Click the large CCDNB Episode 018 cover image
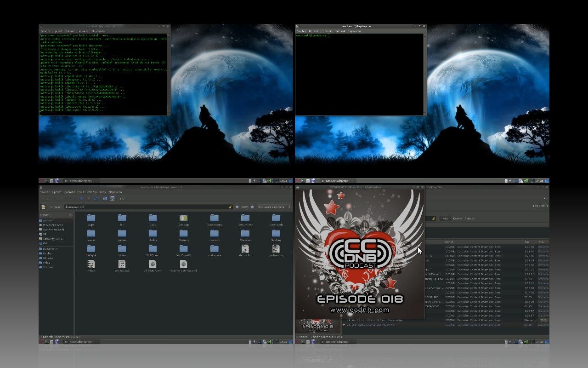588x368 pixels. tap(359, 254)
